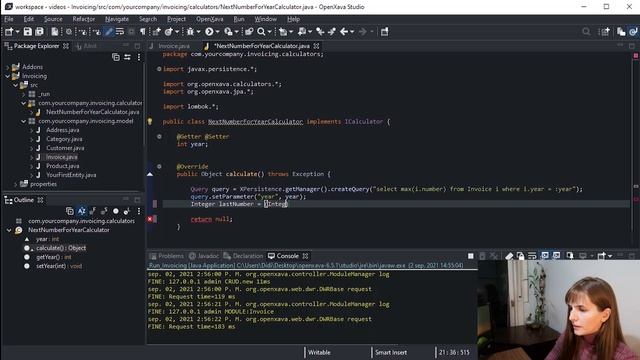Open the Search toolbar dropdown arrow
Screen dimensions: 640x360
click(x=269, y=32)
